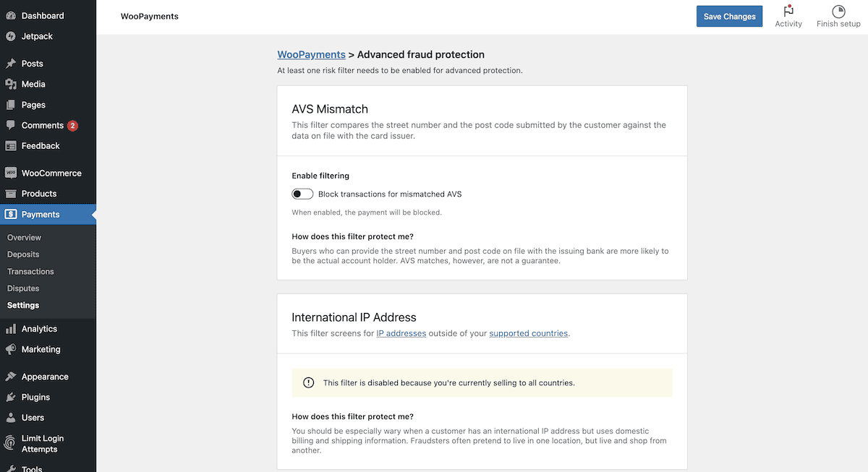The height and width of the screenshot is (472, 868).
Task: Open the supported countries link
Action: [x=529, y=333]
